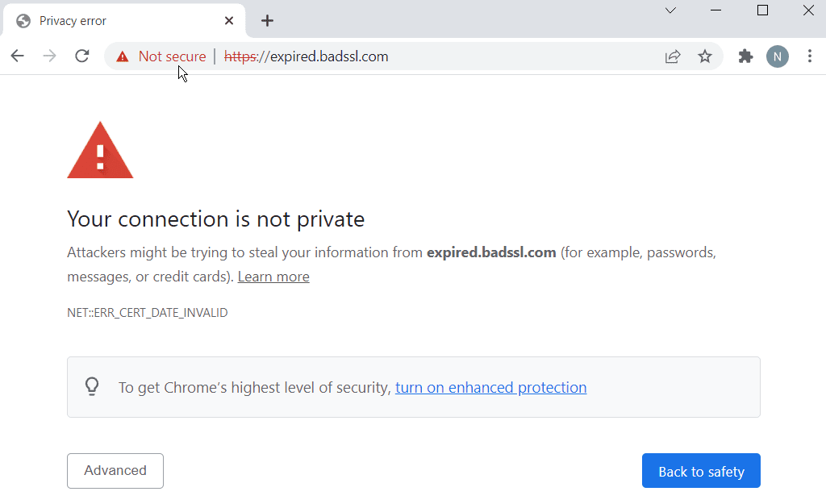Go back using the back arrow
Screen dimensions: 826x504
click(x=18, y=56)
